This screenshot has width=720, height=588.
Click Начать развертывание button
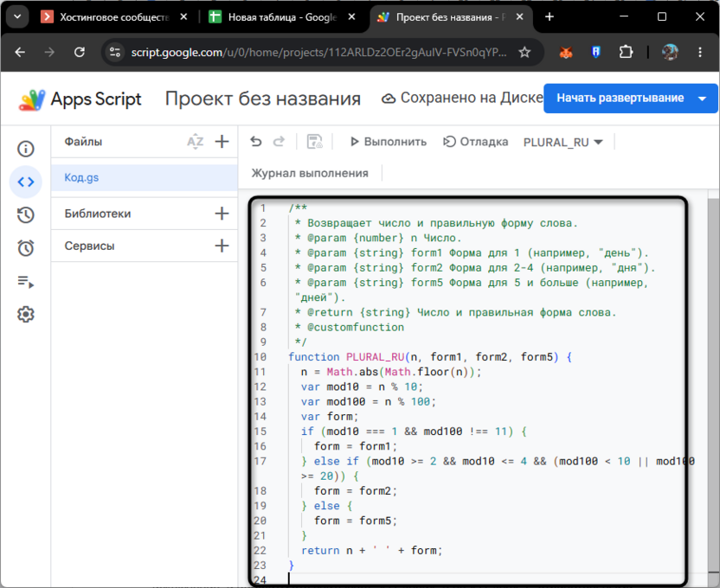point(620,99)
